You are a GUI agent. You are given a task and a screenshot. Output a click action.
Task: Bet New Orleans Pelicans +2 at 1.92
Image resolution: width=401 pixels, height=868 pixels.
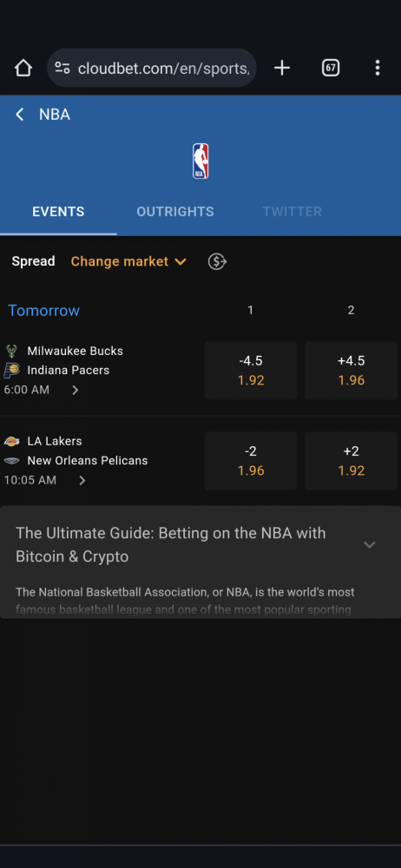click(x=352, y=461)
